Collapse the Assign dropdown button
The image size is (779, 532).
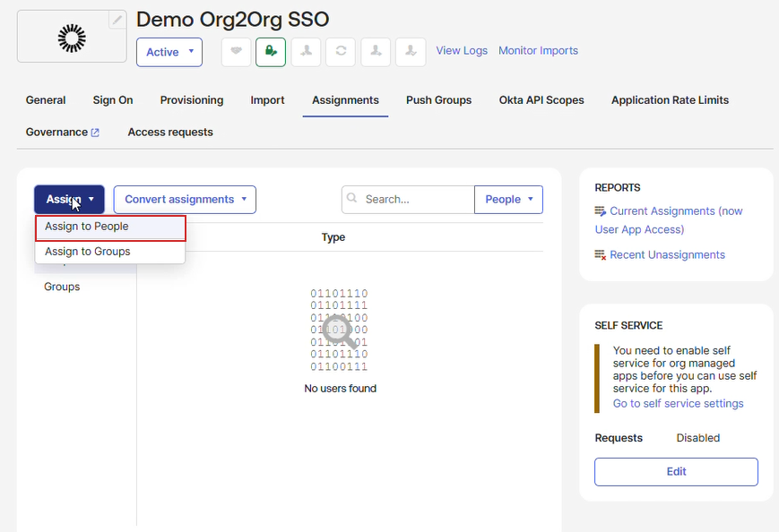pyautogui.click(x=69, y=200)
